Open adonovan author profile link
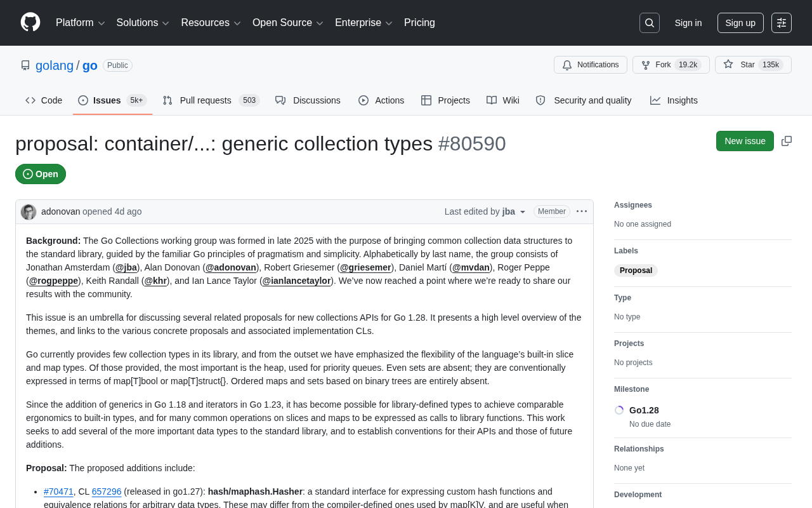This screenshot has height=508, width=812. [x=60, y=211]
